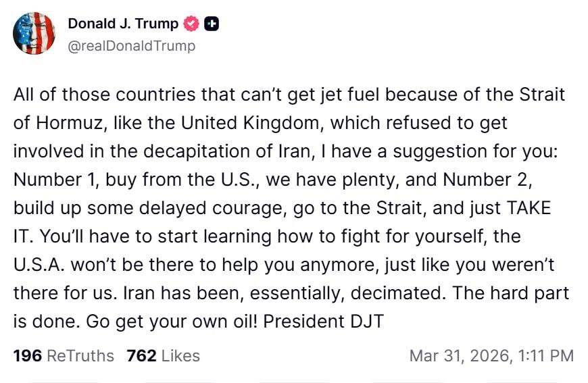
Task: View the 196 ReTruths count
Action: (x=28, y=355)
